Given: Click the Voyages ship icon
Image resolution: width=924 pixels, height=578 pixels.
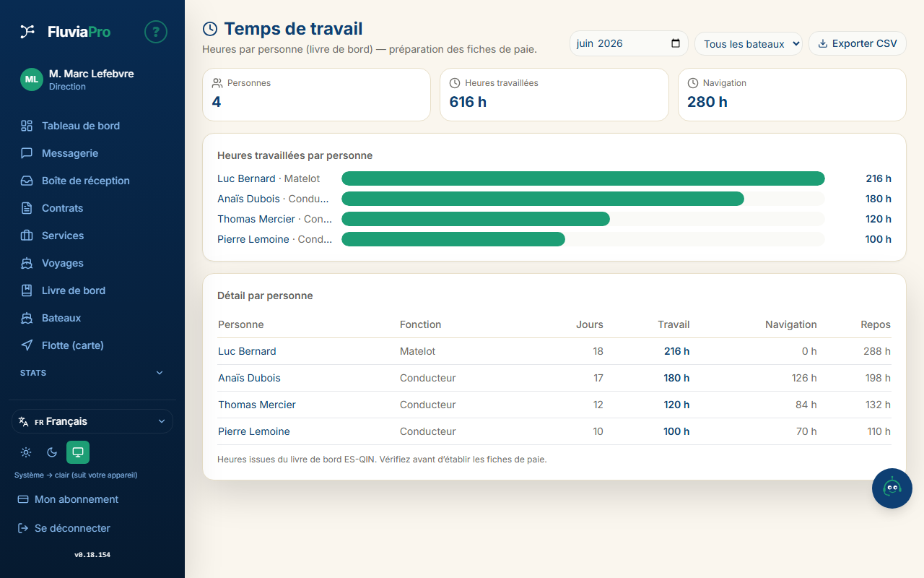Looking at the screenshot, I should [27, 263].
